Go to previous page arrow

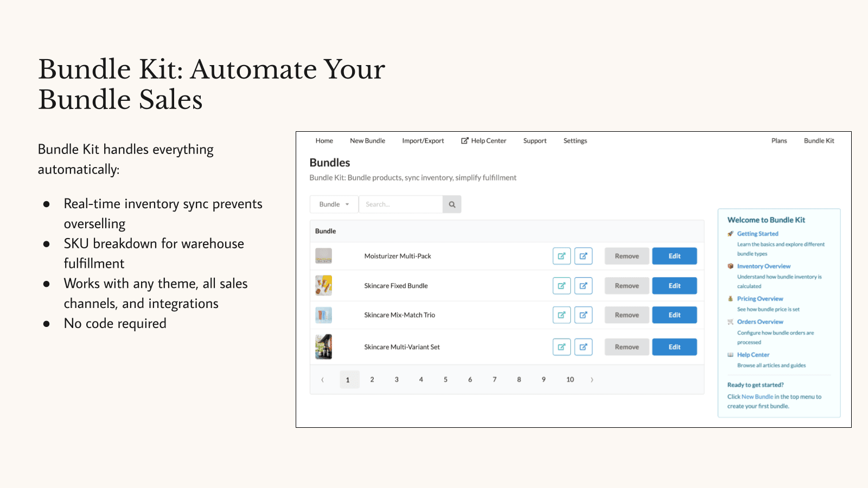[x=323, y=380]
